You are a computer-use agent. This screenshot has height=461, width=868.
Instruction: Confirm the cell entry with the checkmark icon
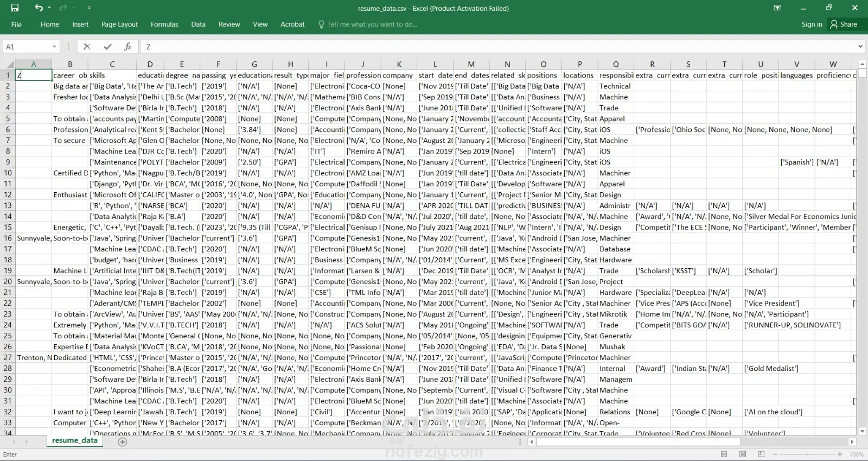[107, 47]
